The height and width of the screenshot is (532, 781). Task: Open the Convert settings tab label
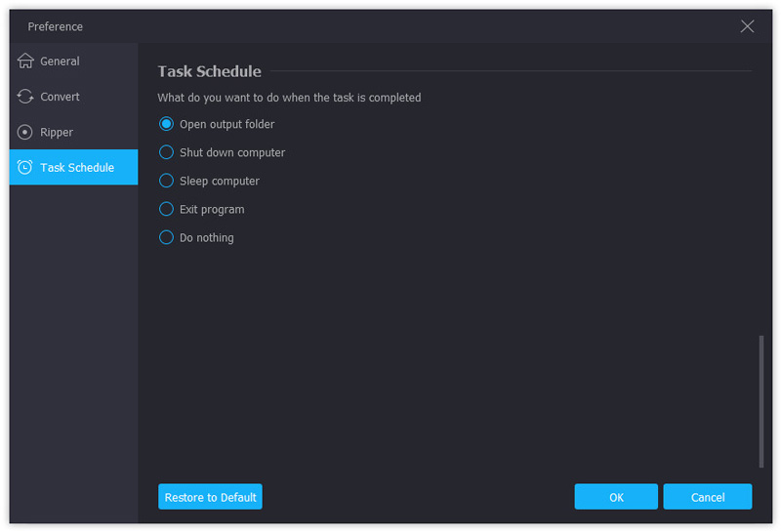[60, 97]
